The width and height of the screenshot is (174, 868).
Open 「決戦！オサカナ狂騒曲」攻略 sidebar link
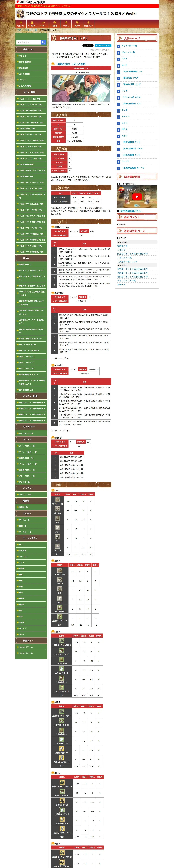[31, 140]
